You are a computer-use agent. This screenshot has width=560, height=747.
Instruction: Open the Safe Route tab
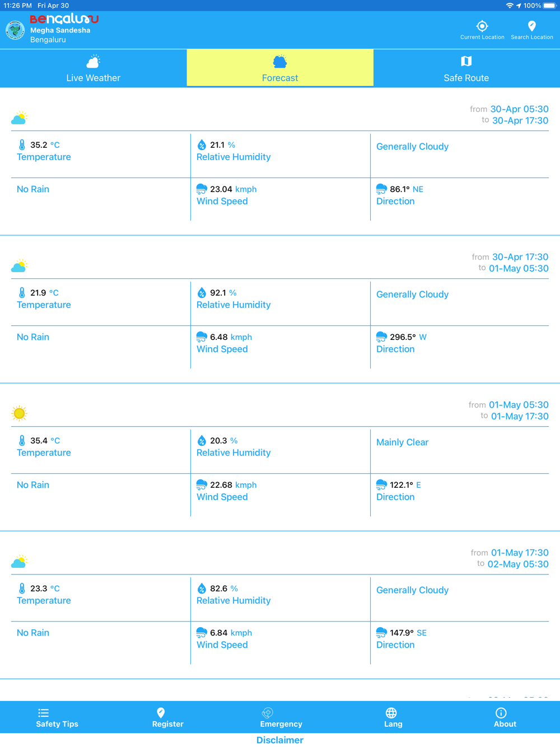pyautogui.click(x=466, y=68)
